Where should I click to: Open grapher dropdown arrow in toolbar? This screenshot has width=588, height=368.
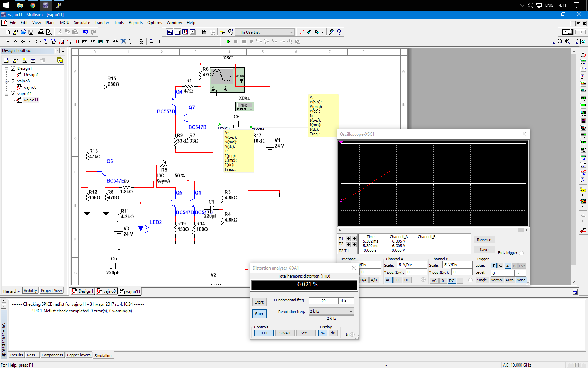pos(198,32)
